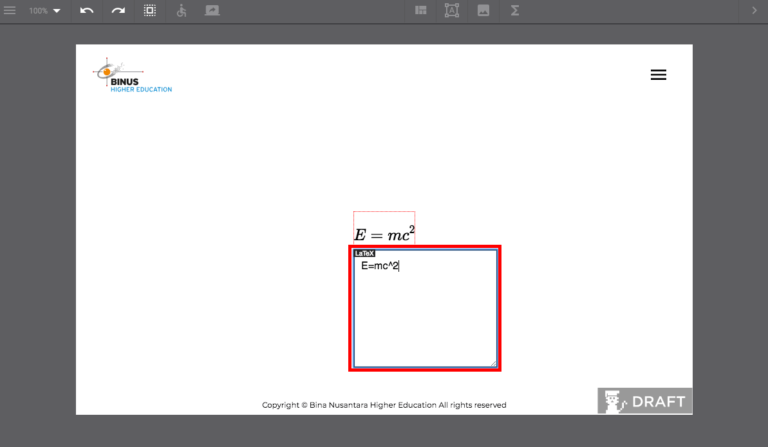
Task: Click the accessibility wheelchair icon
Action: pos(181,10)
